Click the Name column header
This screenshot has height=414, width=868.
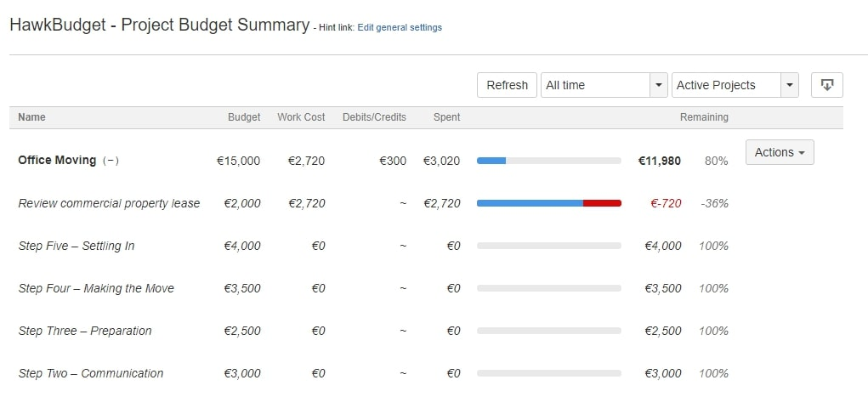[32, 117]
